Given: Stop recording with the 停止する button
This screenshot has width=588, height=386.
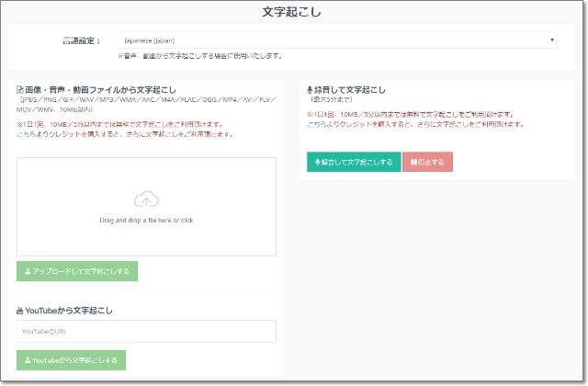Looking at the screenshot, I should tap(427, 162).
